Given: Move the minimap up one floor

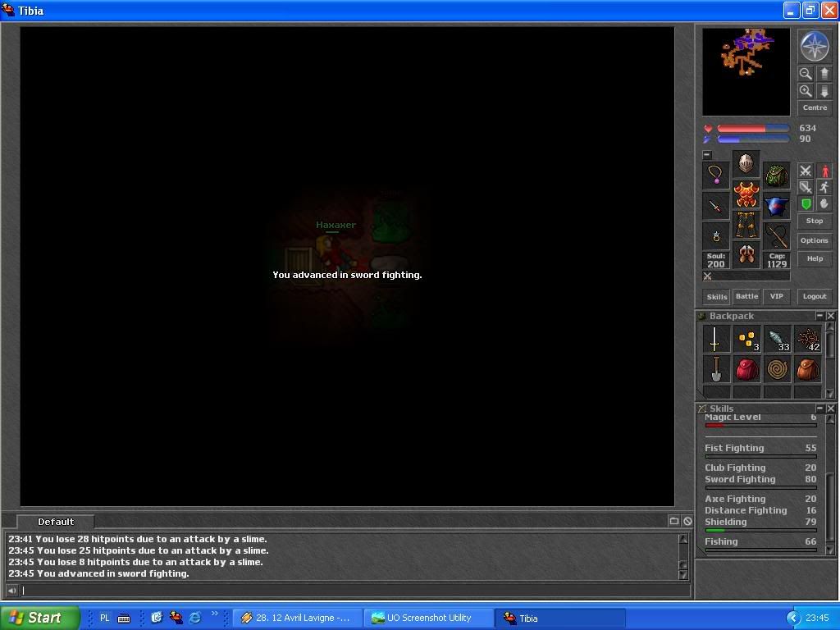Looking at the screenshot, I should [x=824, y=73].
